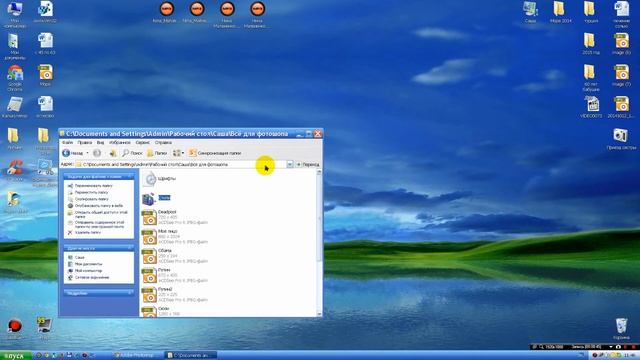This screenshot has width=640, height=360.
Task: Click the system tray clock
Action: pos(630,356)
